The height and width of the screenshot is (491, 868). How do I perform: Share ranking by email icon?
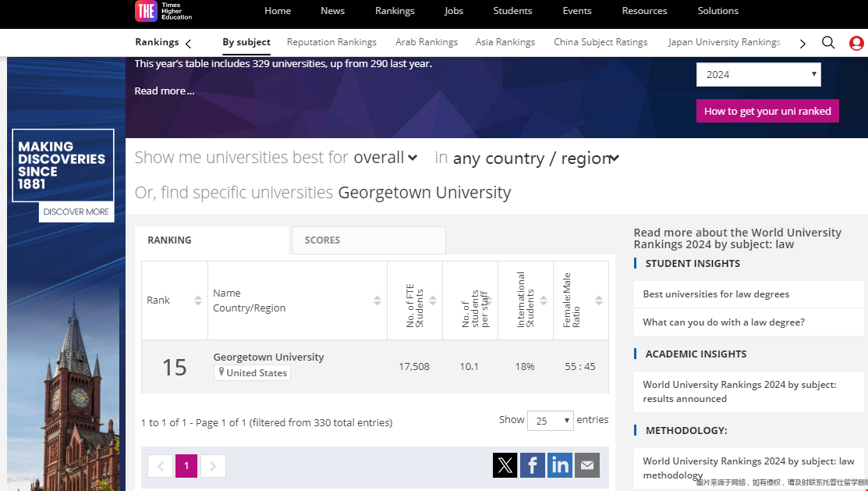(x=587, y=465)
